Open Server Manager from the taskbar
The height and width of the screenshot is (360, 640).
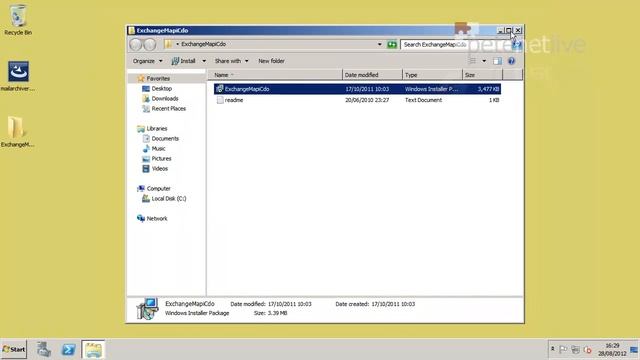pyautogui.click(x=44, y=349)
